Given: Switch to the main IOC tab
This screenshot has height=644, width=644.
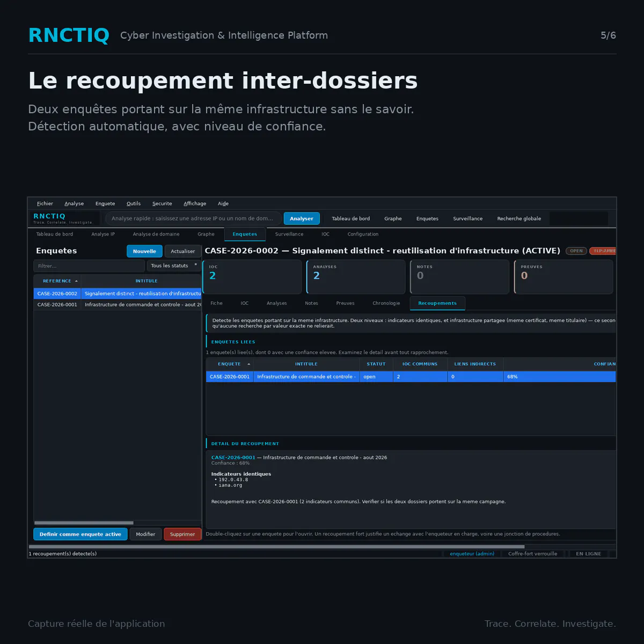Looking at the screenshot, I should 326,234.
